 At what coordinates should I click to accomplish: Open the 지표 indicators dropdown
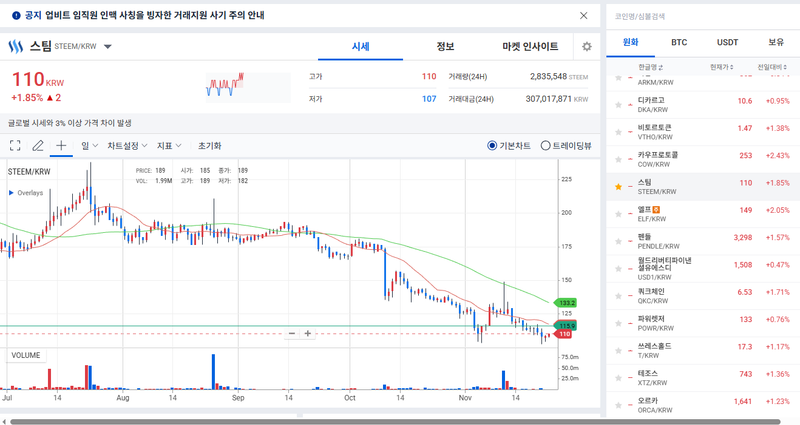tap(169, 145)
